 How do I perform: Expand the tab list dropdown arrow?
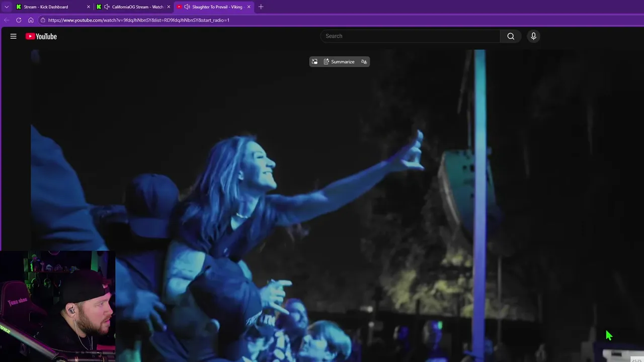pyautogui.click(x=7, y=7)
